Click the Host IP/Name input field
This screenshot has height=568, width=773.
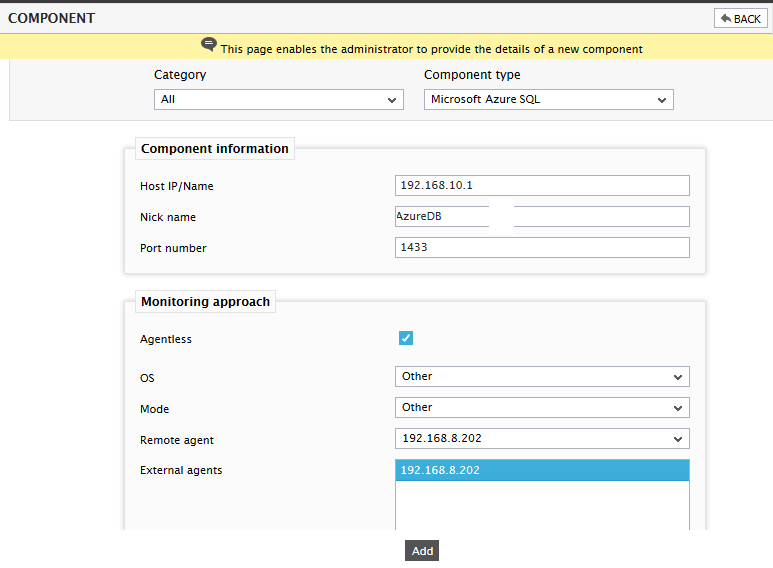542,185
